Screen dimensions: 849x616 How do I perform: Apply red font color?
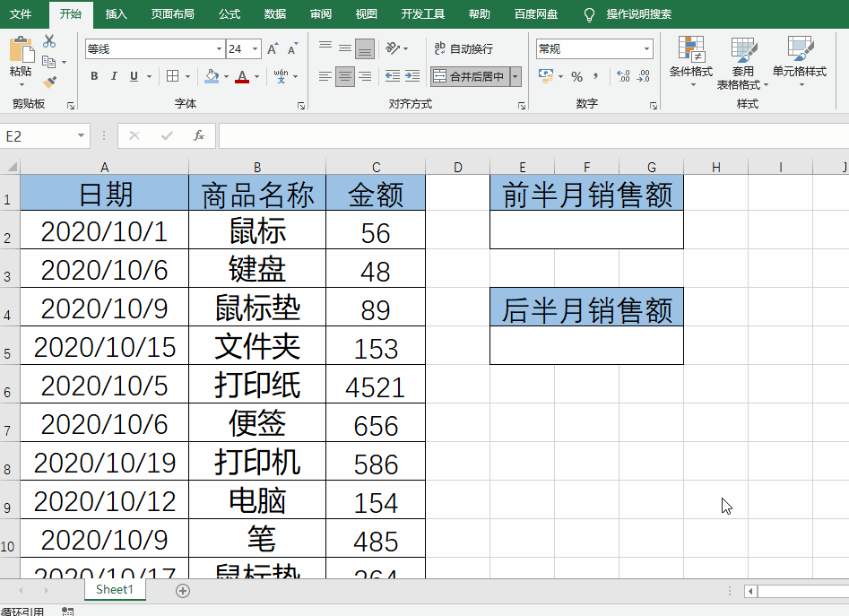(242, 76)
